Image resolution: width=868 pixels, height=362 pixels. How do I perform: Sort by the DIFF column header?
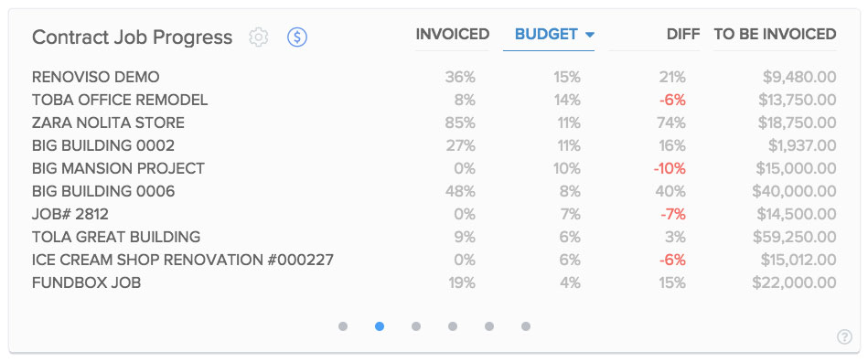point(683,35)
